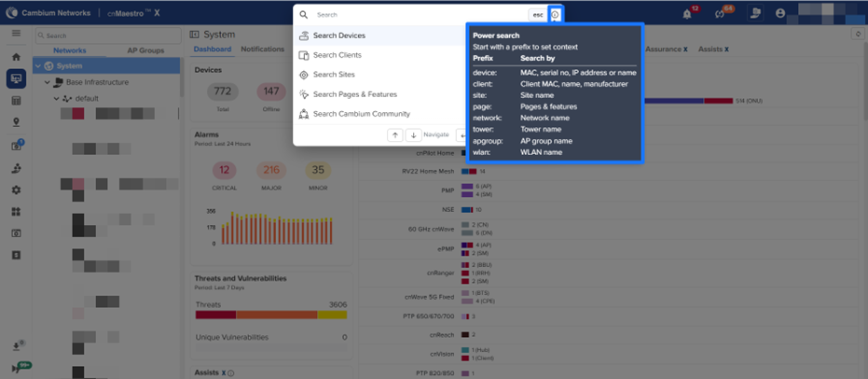Collapse the Base Infrastructure node
The image size is (868, 379).
[48, 82]
